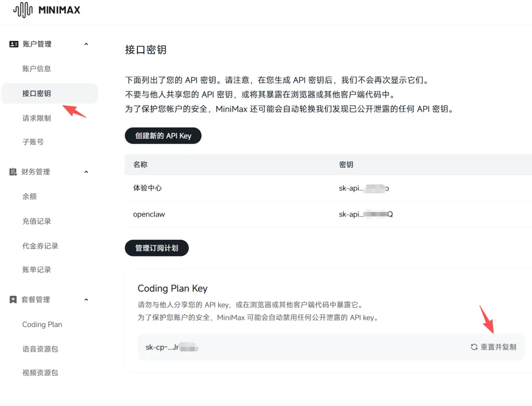
Task: Open 代金券记录 in the sidebar
Action: click(40, 246)
